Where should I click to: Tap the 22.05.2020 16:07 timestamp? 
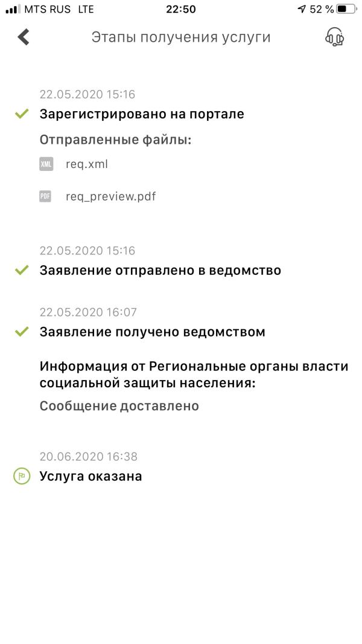tap(89, 312)
